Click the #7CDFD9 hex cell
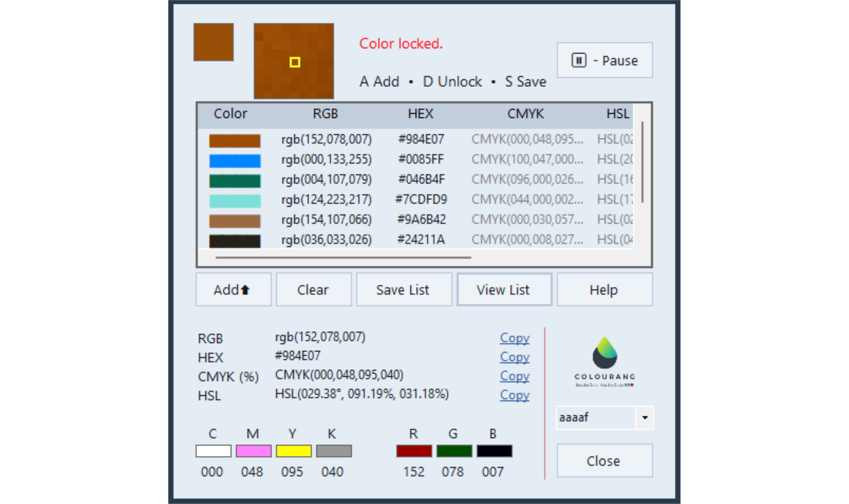Viewport: 849px width, 504px height. point(421,199)
